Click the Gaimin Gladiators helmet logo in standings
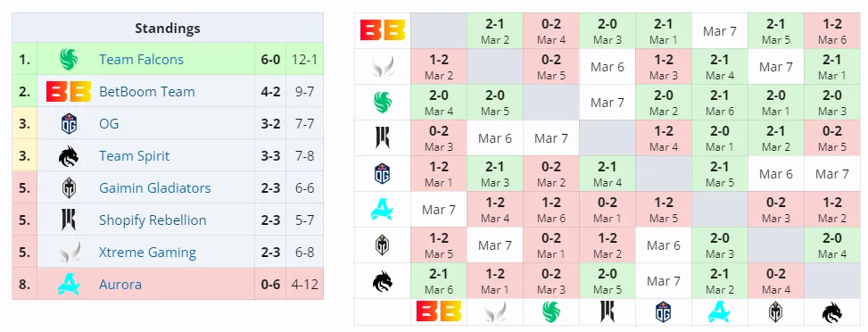The width and height of the screenshot is (868, 332). point(69,188)
